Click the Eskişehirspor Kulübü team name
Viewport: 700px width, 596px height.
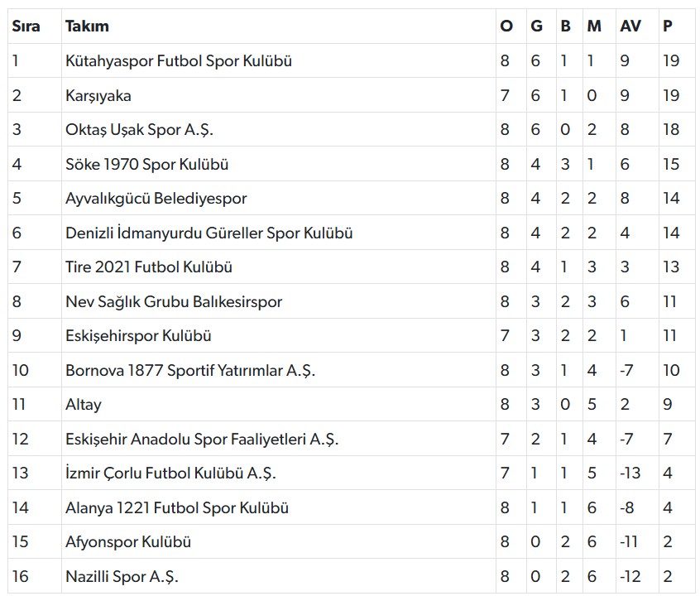point(138,336)
